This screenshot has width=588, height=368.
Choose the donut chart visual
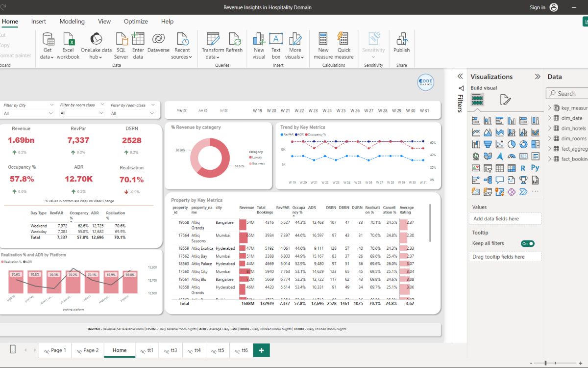coord(523,144)
